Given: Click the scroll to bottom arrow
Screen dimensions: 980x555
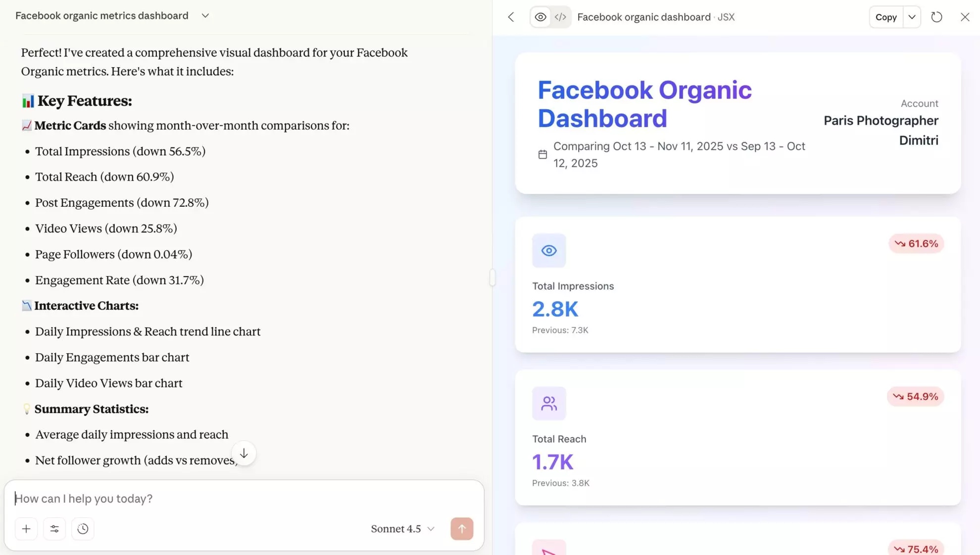Looking at the screenshot, I should 244,453.
